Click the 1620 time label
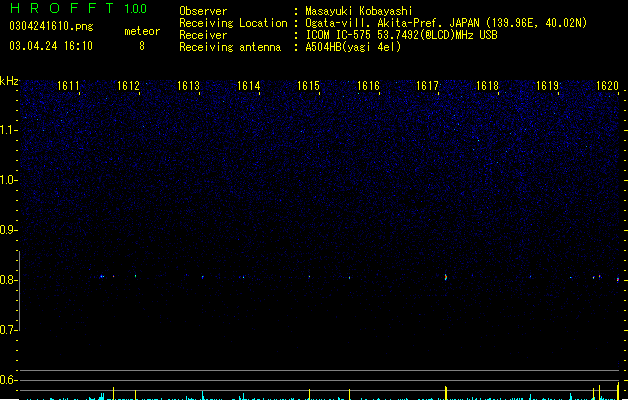Viewport: 629px width, 400px height. pyautogui.click(x=607, y=86)
